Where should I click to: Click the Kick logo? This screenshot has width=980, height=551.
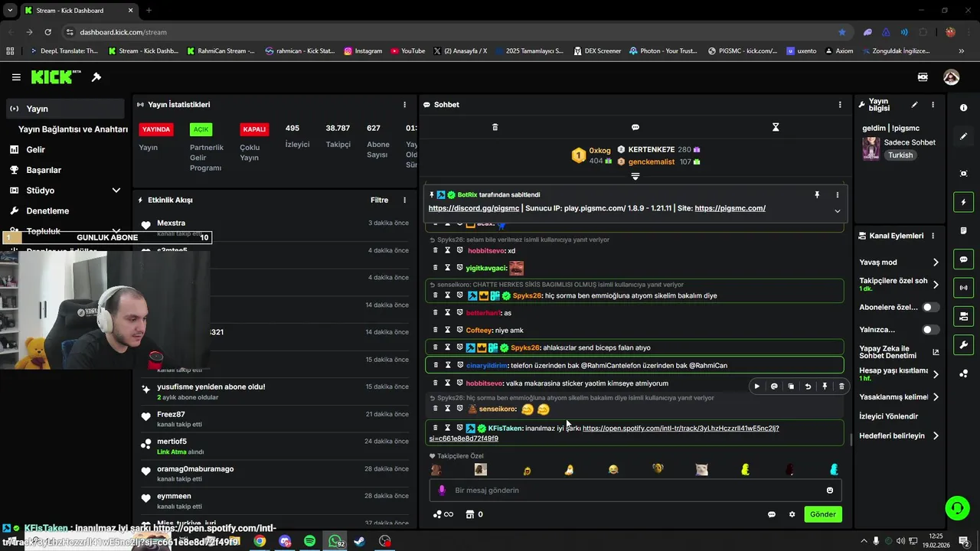pyautogui.click(x=56, y=77)
